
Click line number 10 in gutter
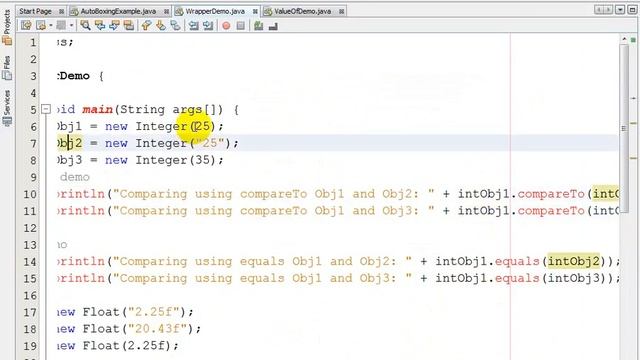(30, 194)
